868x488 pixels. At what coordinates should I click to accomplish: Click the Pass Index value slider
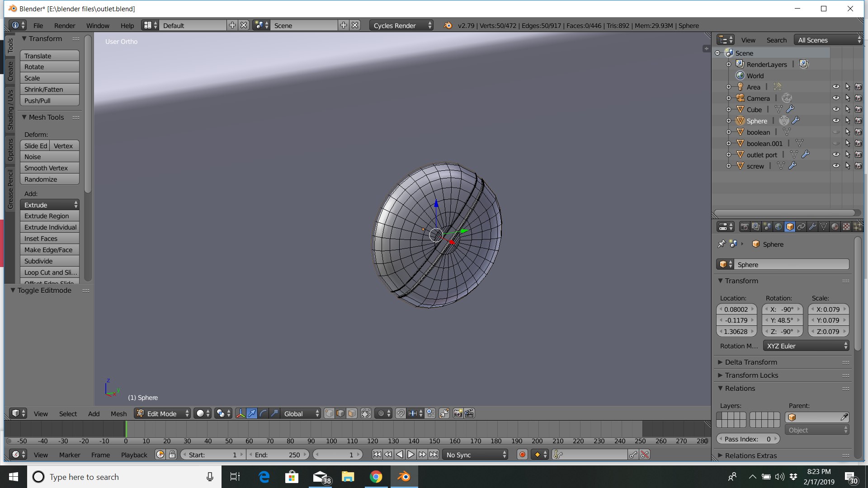(x=748, y=439)
